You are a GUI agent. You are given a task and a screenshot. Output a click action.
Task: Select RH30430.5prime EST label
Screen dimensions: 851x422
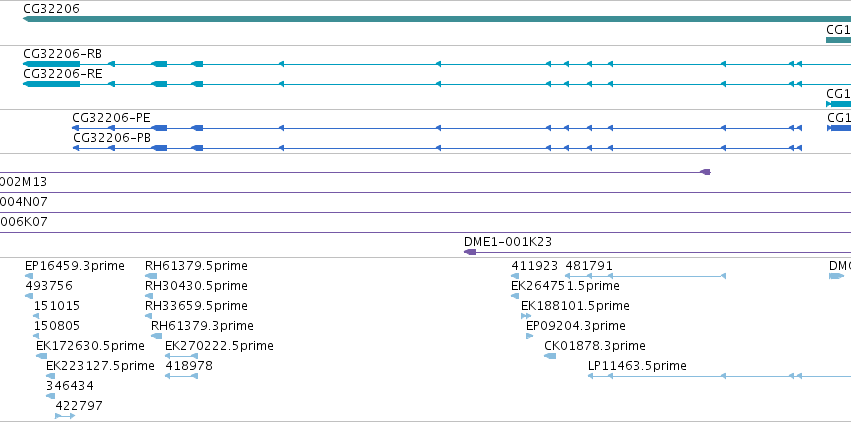196,286
